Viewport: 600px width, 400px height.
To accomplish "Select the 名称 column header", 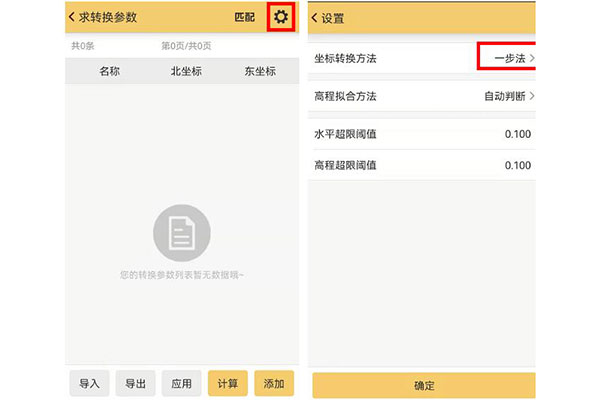I will [110, 71].
